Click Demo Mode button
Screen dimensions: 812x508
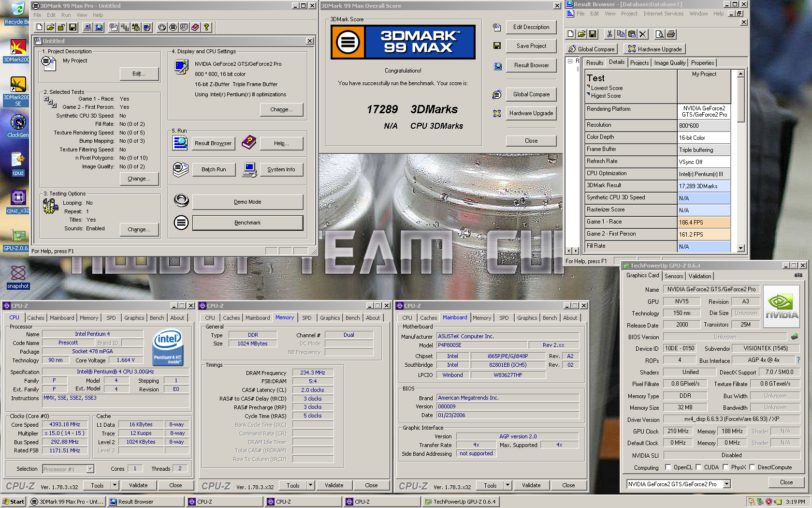[x=247, y=202]
